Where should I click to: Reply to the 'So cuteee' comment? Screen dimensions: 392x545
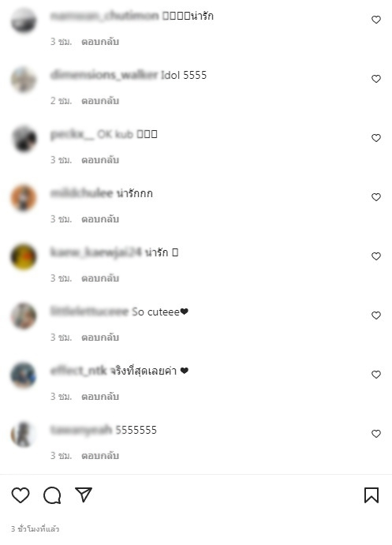click(x=100, y=337)
